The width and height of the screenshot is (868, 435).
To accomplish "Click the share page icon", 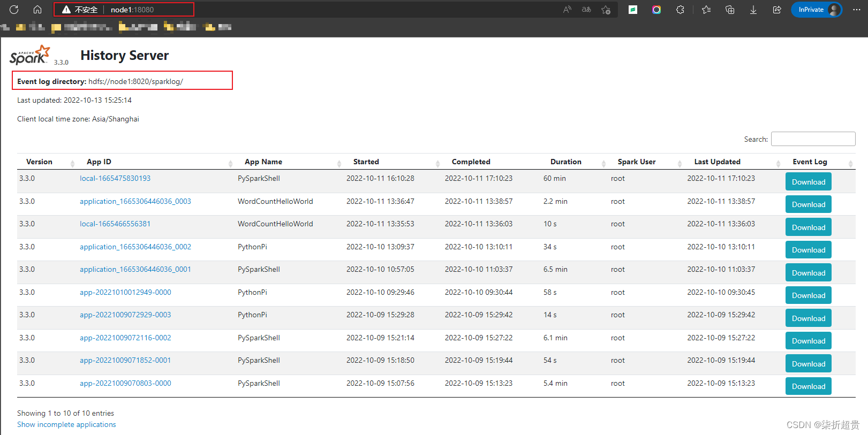I will pyautogui.click(x=777, y=10).
